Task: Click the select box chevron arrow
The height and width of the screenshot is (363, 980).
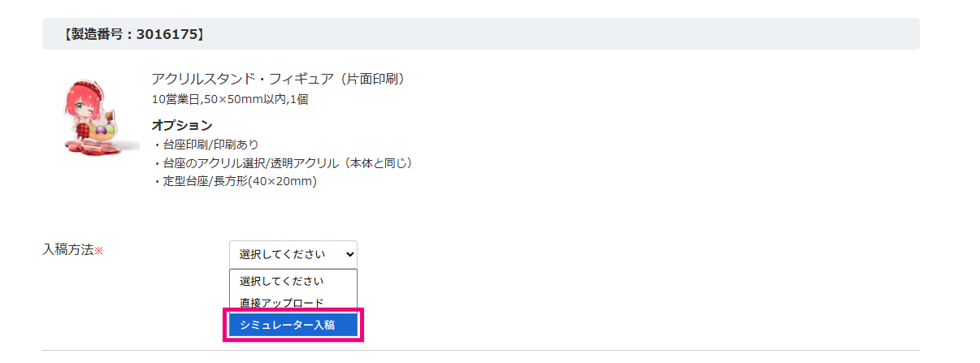Action: (349, 254)
